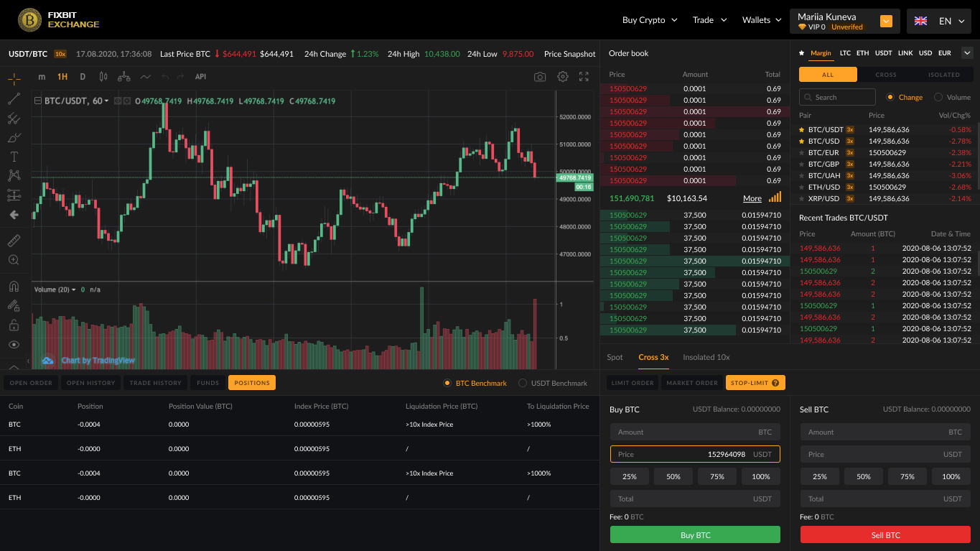Screen dimensions: 980x551
Task: Set buy amount to 75% of balance
Action: point(717,476)
